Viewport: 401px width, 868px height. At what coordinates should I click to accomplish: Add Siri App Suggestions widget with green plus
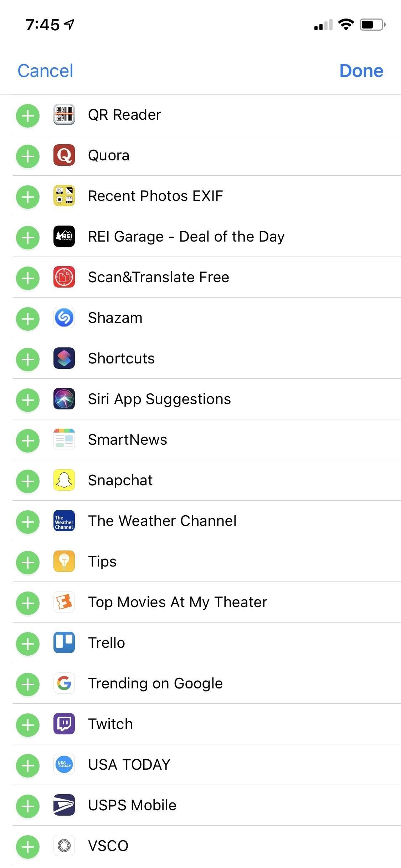[28, 400]
